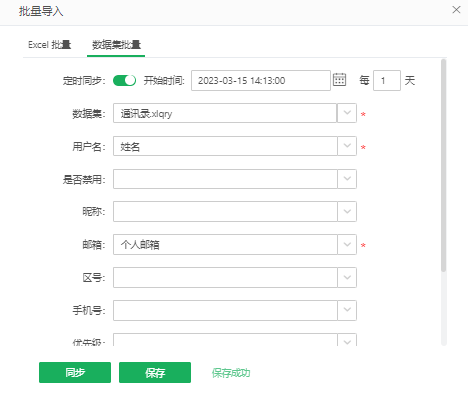Image resolution: width=468 pixels, height=396 pixels.
Task: Click the empty 昵称 field
Action: [x=225, y=211]
